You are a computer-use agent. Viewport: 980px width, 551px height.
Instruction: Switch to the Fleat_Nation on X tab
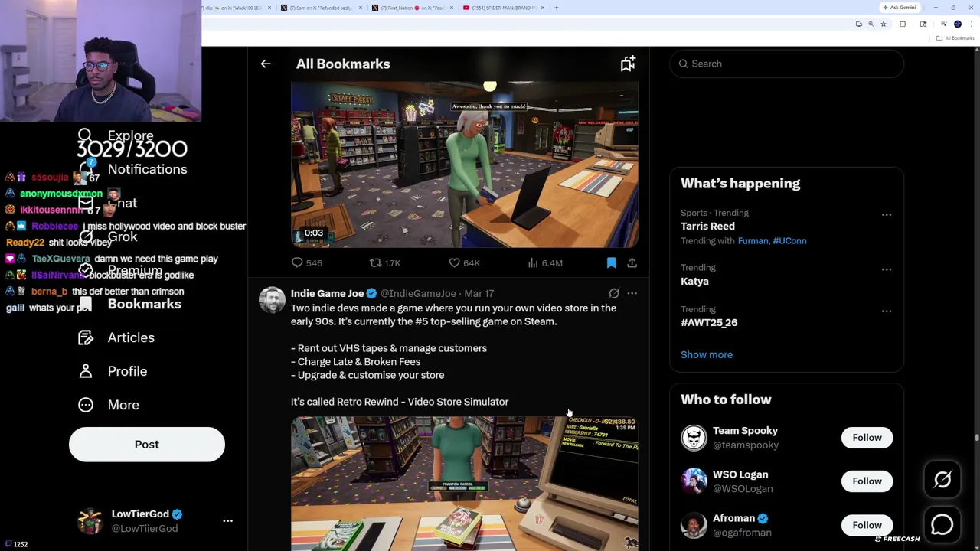tap(412, 8)
